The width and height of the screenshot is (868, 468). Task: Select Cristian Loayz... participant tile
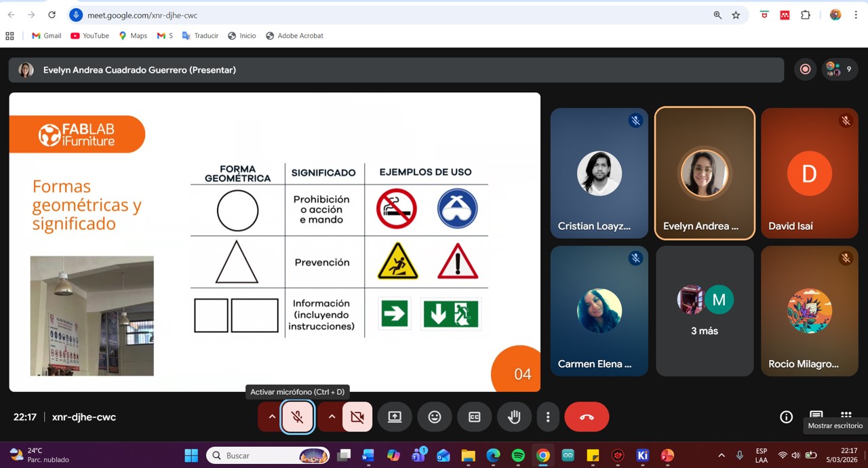point(599,173)
